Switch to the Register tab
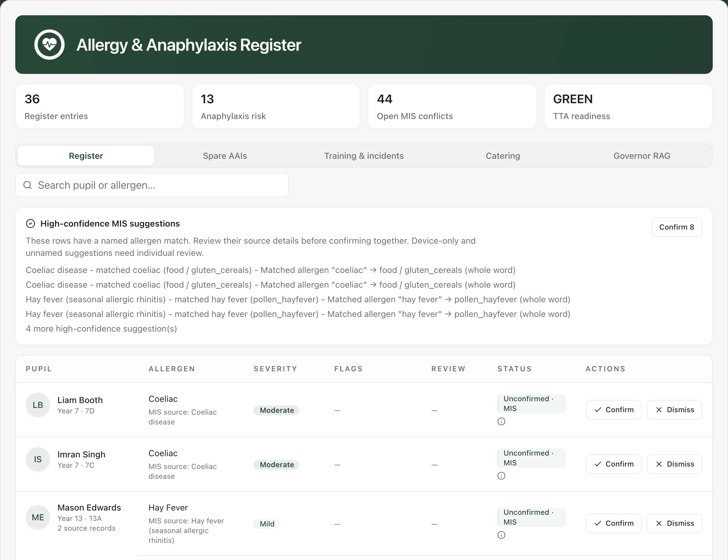The image size is (728, 560). click(86, 156)
